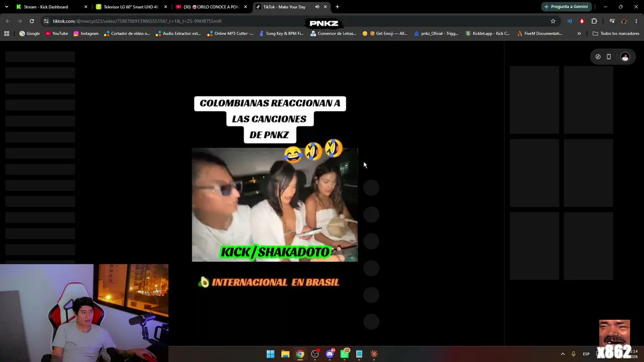Go back to the previous page
The image size is (644, 362).
point(8,21)
